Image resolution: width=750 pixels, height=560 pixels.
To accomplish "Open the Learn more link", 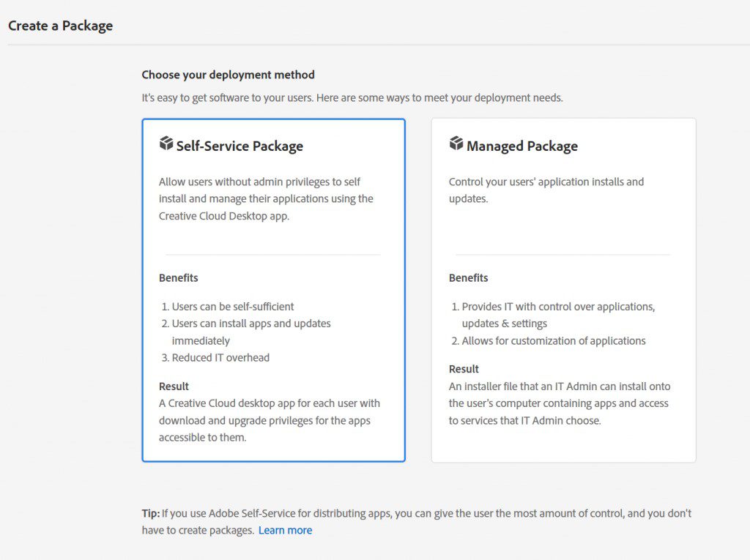I will 285,530.
